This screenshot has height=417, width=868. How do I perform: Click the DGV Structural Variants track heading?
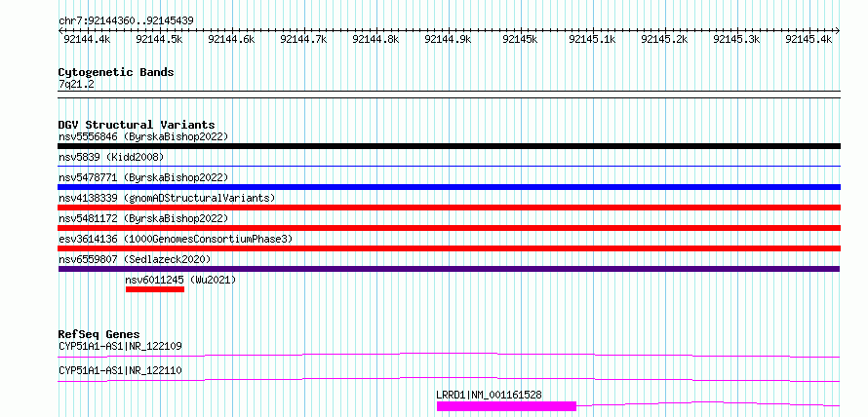(x=137, y=125)
